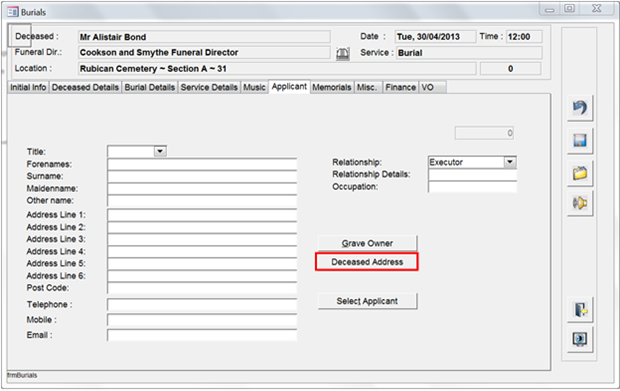Select the Maidenname field
Viewport: 620px width, 391px height.
point(202,189)
